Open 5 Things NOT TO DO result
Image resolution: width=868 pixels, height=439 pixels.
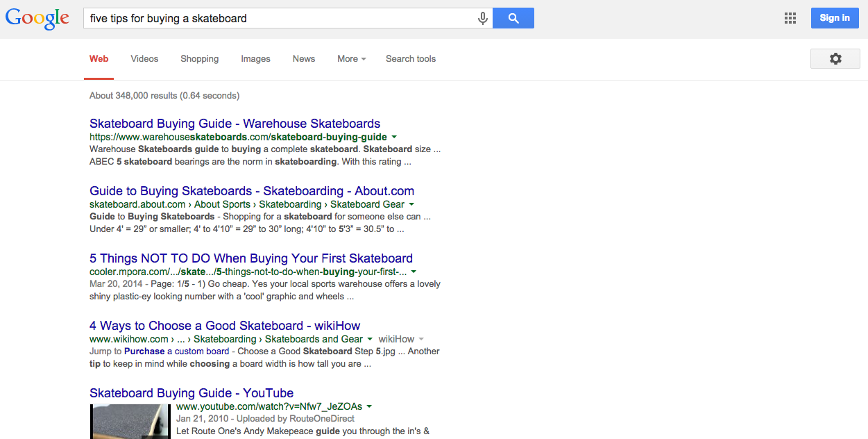pos(251,258)
